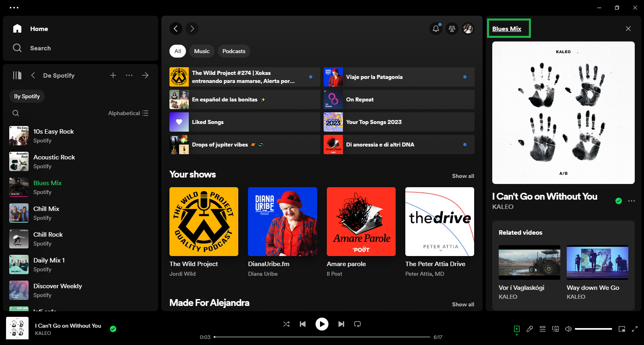Switch to full screen mode
Viewport: 644px width, 345px height.
pos(635,329)
